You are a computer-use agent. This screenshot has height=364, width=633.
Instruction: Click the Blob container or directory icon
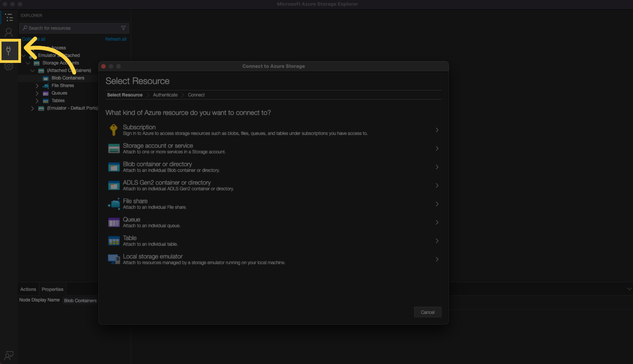(x=114, y=167)
